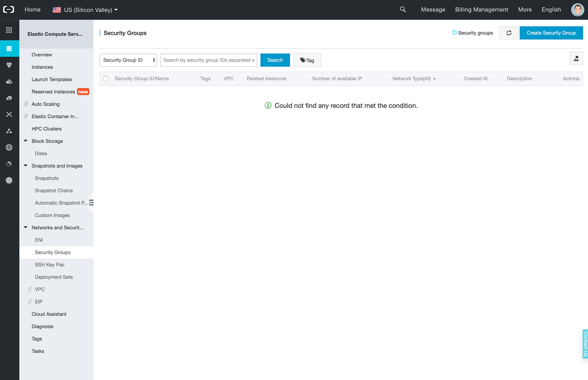Toggle the select-all security groups checkbox
588x380 pixels.
pyautogui.click(x=106, y=78)
